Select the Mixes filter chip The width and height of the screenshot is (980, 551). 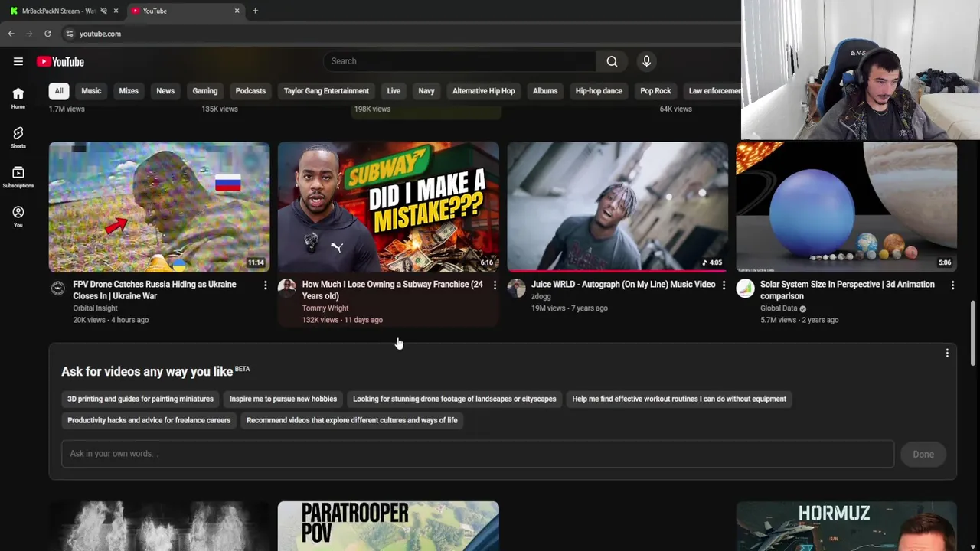click(x=129, y=91)
